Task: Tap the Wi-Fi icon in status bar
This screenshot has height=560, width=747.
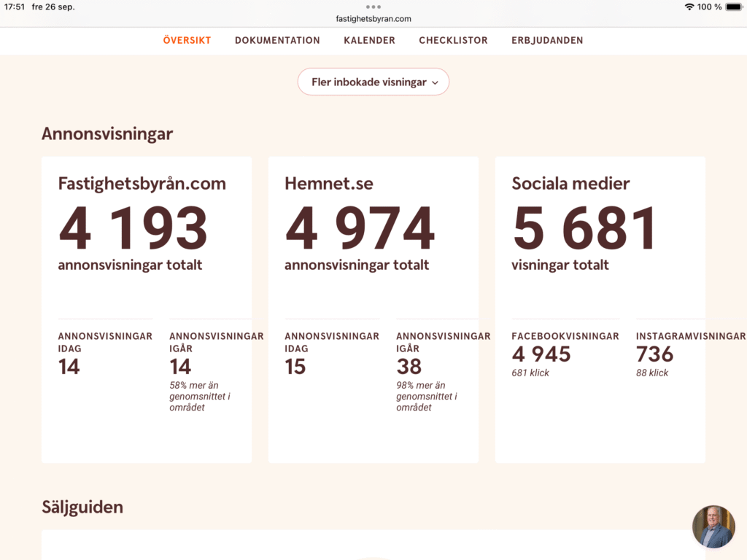Action: click(689, 7)
